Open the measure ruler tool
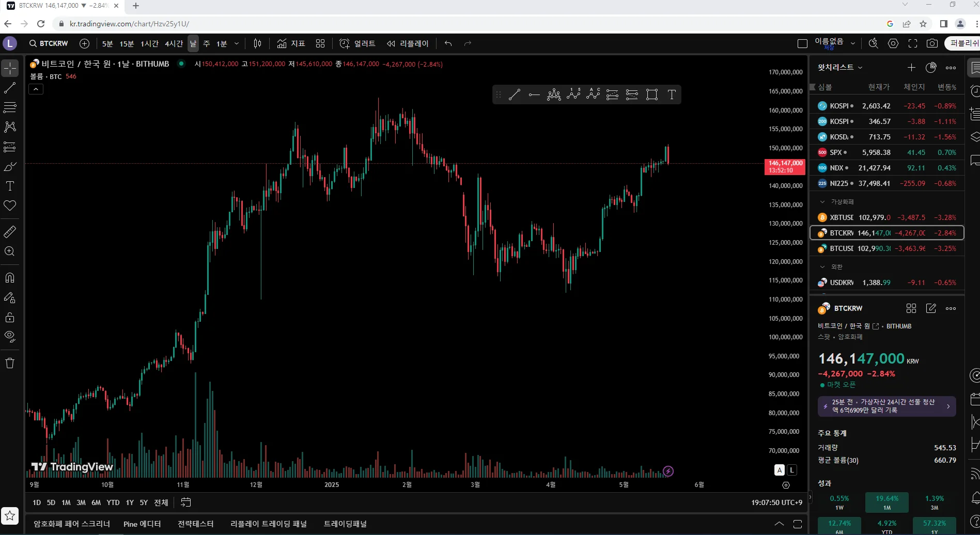Screen dimensions: 980x535 click(10, 232)
